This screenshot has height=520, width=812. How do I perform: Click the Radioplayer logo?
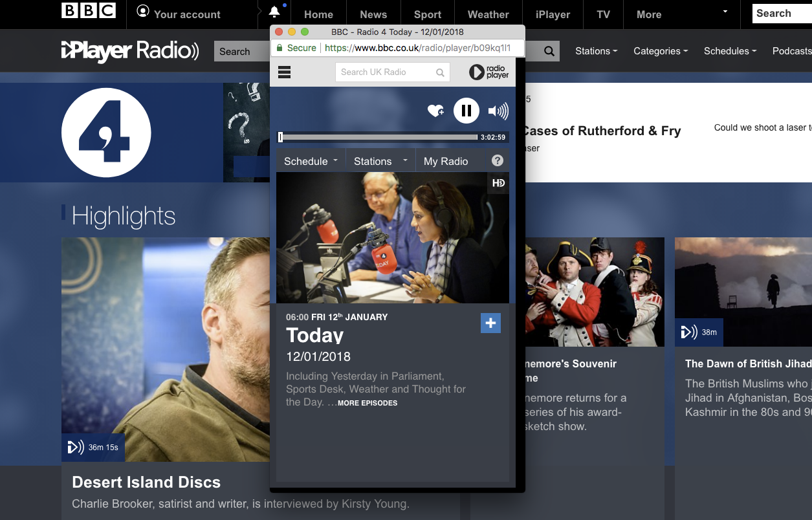489,72
